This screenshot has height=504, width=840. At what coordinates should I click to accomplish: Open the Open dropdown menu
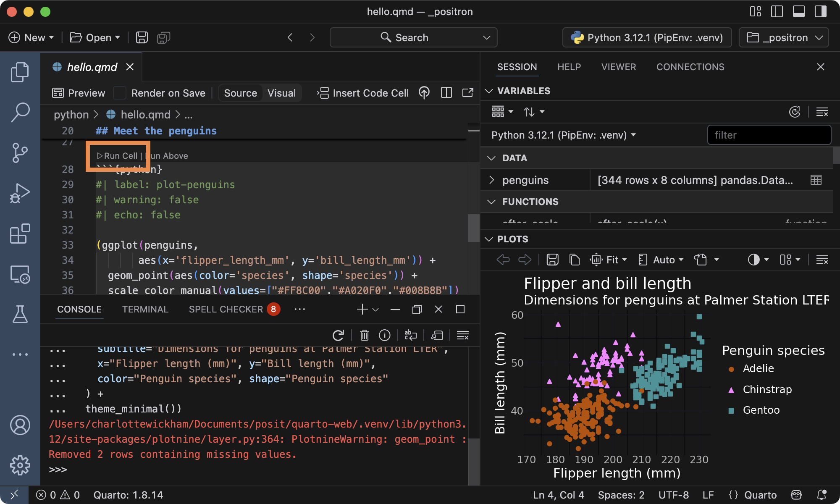(x=95, y=37)
